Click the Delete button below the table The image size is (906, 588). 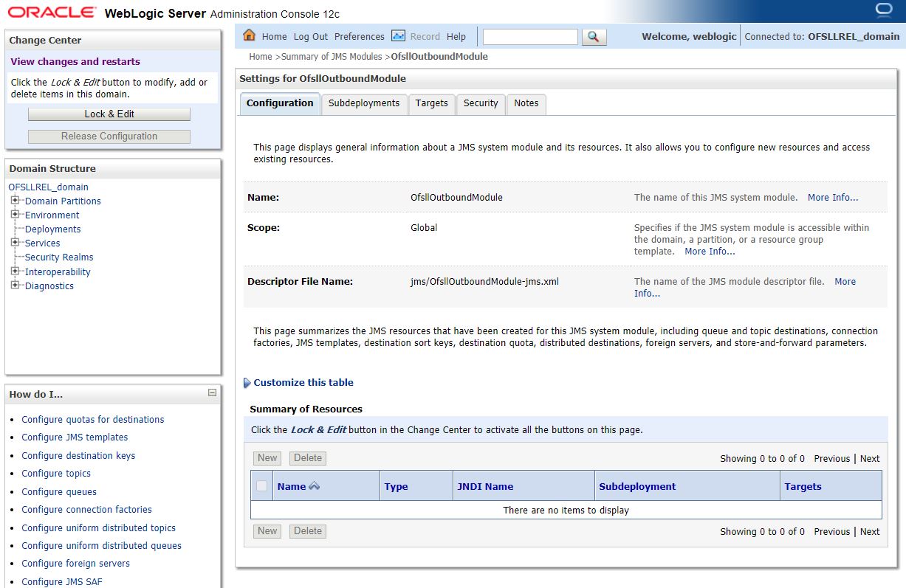click(308, 531)
